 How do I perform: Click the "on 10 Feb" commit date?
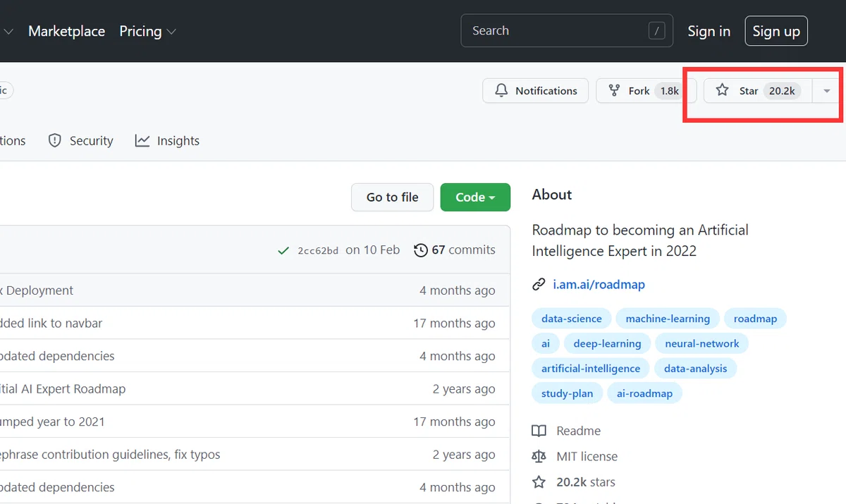pos(372,250)
